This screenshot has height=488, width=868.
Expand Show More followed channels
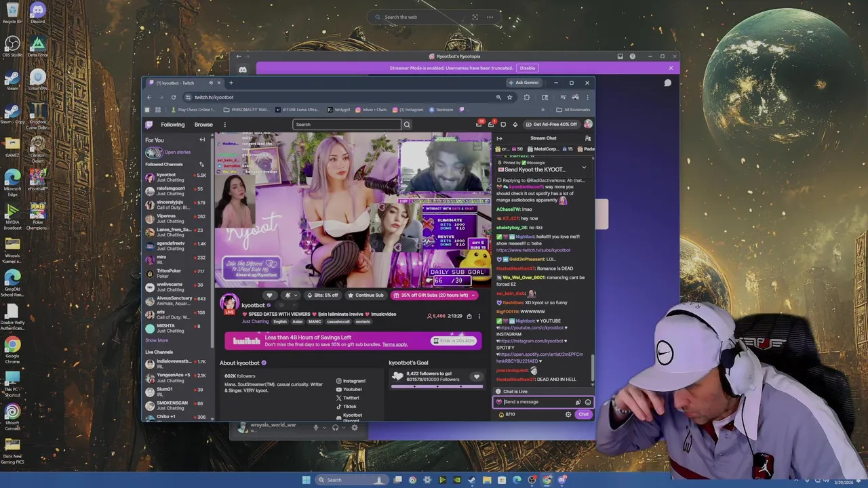pyautogui.click(x=157, y=340)
